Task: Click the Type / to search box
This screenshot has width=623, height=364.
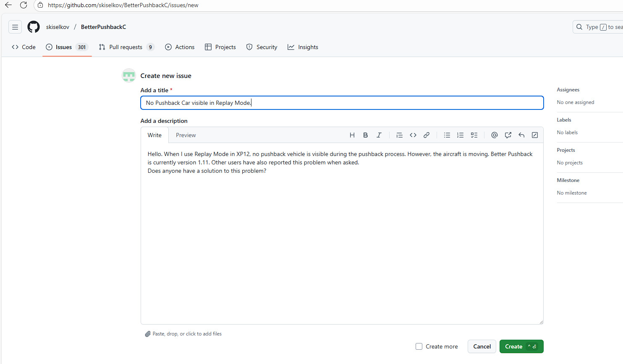Action: 598,27
